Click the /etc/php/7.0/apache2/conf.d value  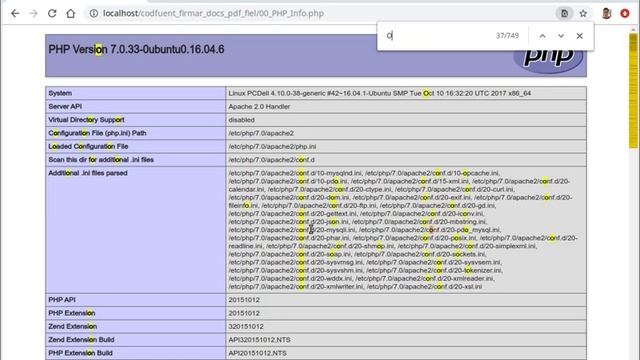coord(271,160)
